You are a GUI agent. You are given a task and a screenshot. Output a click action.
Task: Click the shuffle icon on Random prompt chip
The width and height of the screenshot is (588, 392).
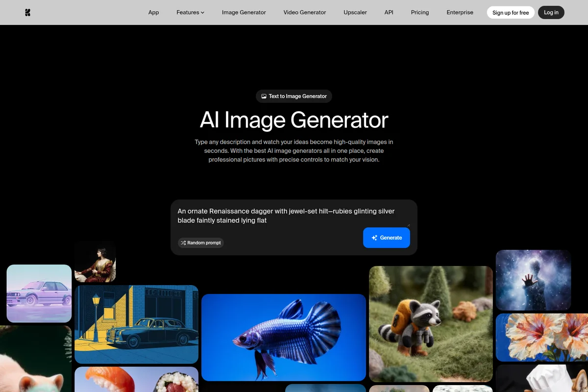[182, 243]
